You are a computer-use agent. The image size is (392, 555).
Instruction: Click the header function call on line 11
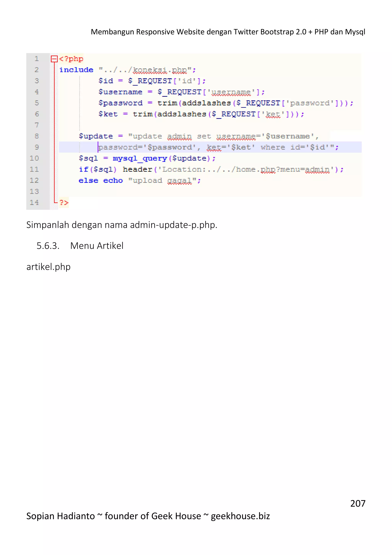(x=138, y=169)
